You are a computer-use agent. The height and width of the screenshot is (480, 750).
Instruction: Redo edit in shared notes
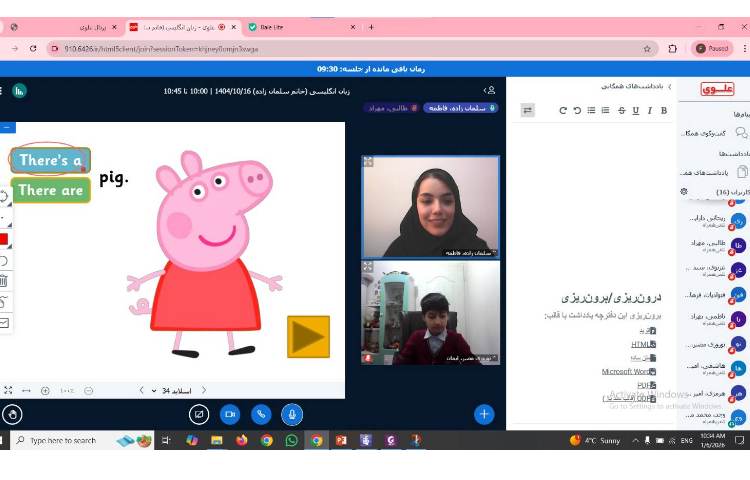(563, 110)
